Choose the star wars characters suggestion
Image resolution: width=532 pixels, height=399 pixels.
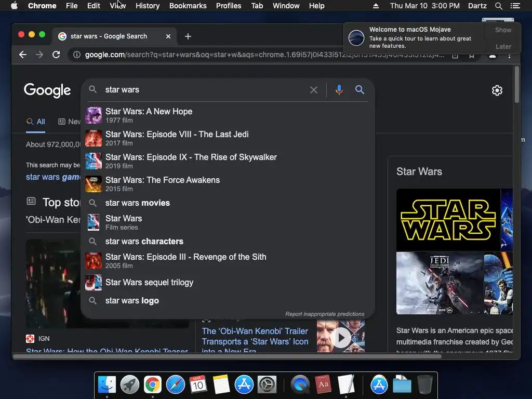228,241
